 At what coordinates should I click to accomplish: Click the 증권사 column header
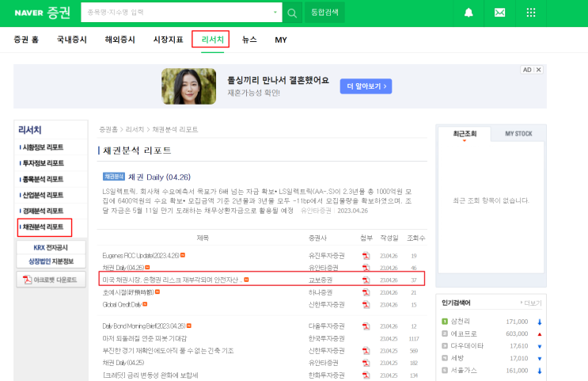tap(317, 238)
